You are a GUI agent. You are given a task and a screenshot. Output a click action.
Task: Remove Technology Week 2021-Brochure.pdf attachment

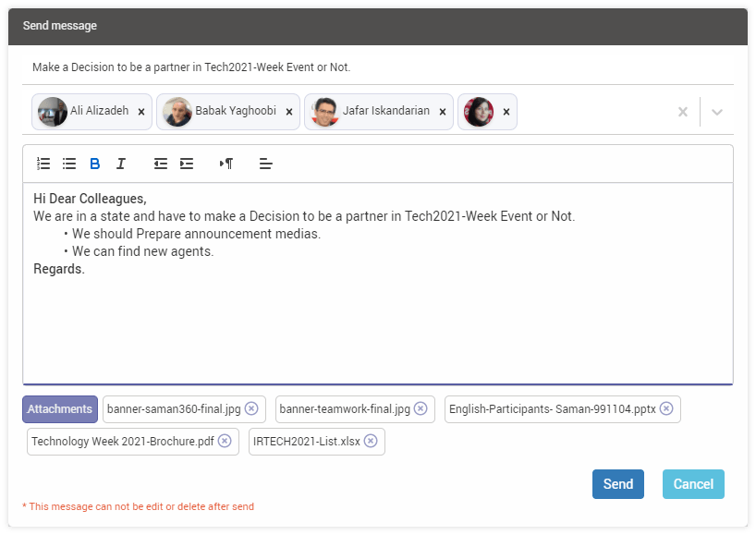225,441
